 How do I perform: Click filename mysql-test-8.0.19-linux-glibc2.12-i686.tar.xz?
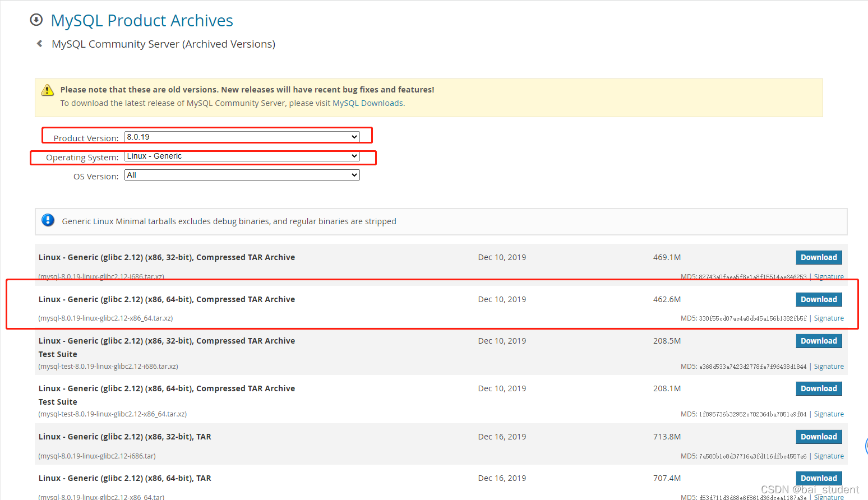click(x=108, y=367)
